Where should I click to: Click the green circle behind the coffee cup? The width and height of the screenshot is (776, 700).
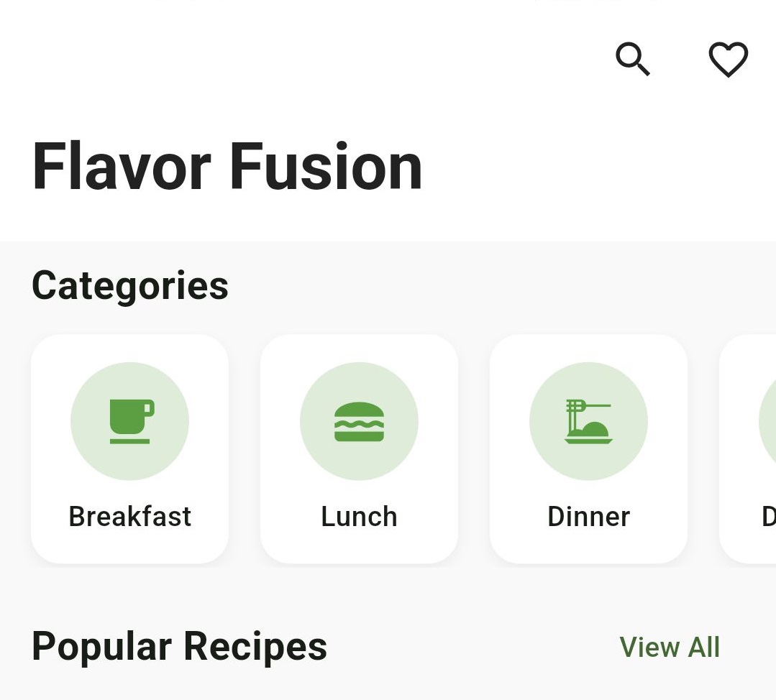coord(129,421)
